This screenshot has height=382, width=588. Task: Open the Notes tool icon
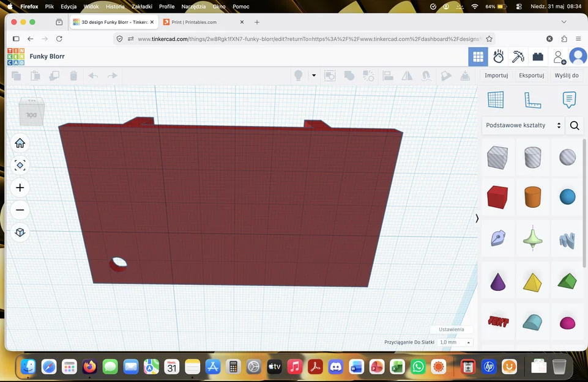tap(569, 100)
